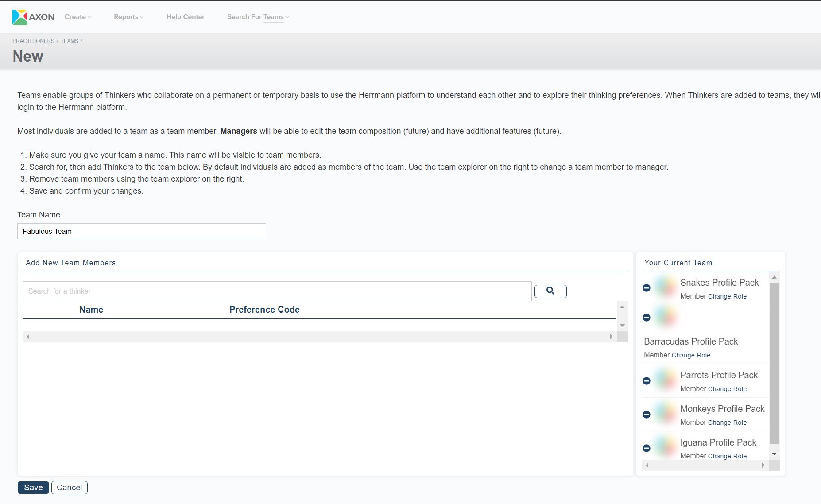This screenshot has height=504, width=821.
Task: Click the Team Name input field
Action: [x=141, y=231]
